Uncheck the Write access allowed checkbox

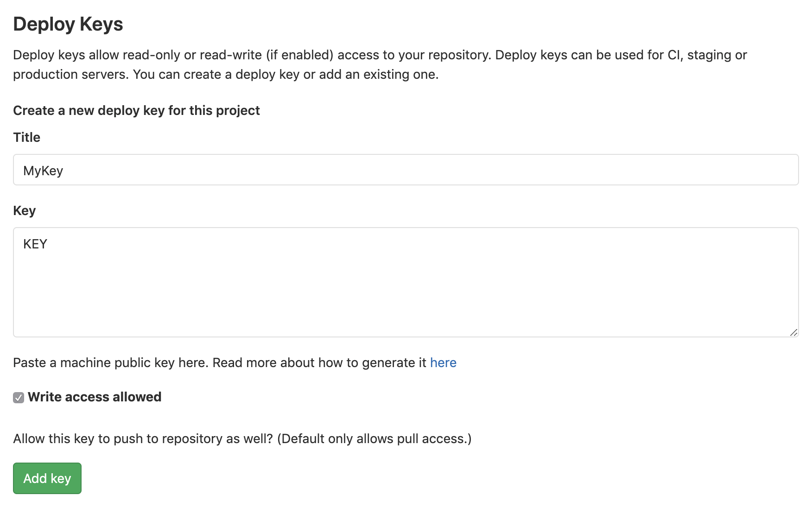pyautogui.click(x=19, y=398)
